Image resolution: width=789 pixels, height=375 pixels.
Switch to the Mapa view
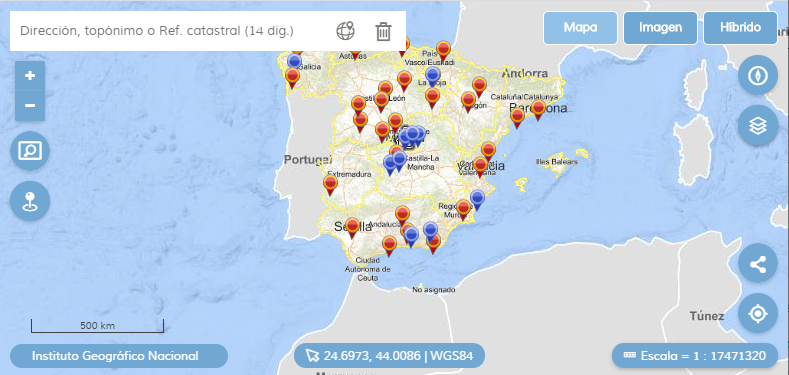[x=580, y=28]
